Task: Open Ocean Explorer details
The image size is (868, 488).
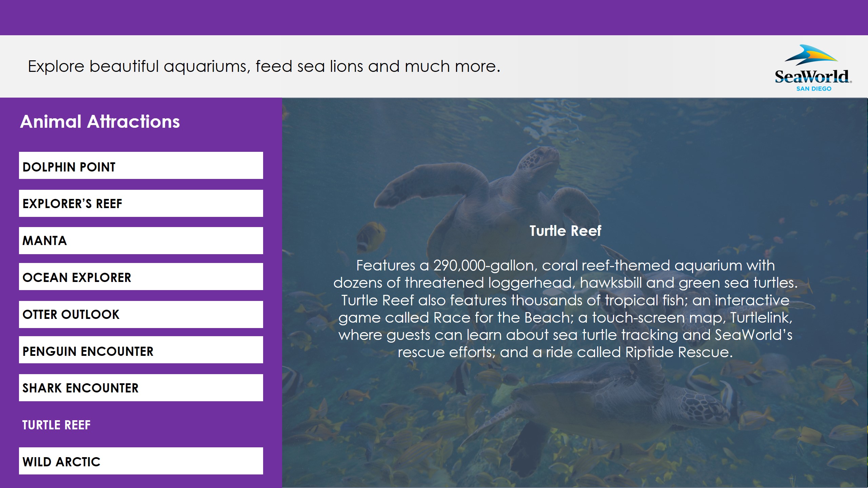Action: tap(141, 277)
